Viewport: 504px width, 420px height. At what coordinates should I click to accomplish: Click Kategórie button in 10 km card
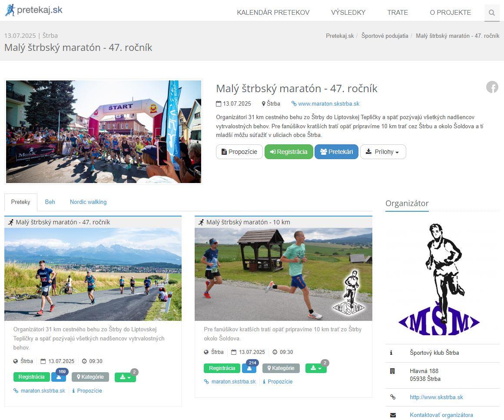click(x=281, y=368)
